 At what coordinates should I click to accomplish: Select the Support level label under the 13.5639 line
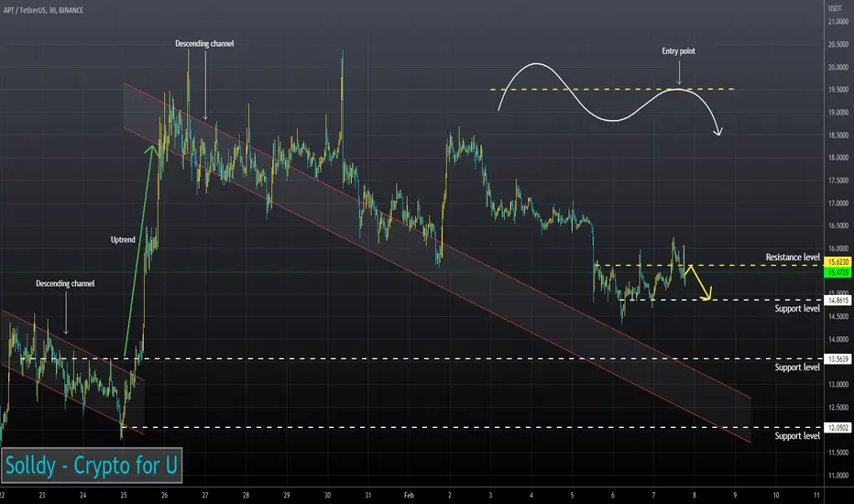pos(797,367)
